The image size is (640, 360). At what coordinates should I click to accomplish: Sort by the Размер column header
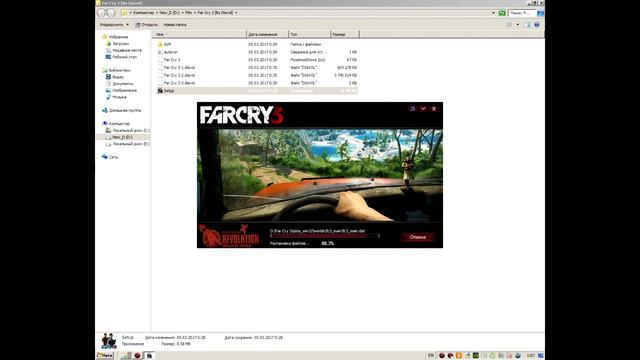coord(345,34)
